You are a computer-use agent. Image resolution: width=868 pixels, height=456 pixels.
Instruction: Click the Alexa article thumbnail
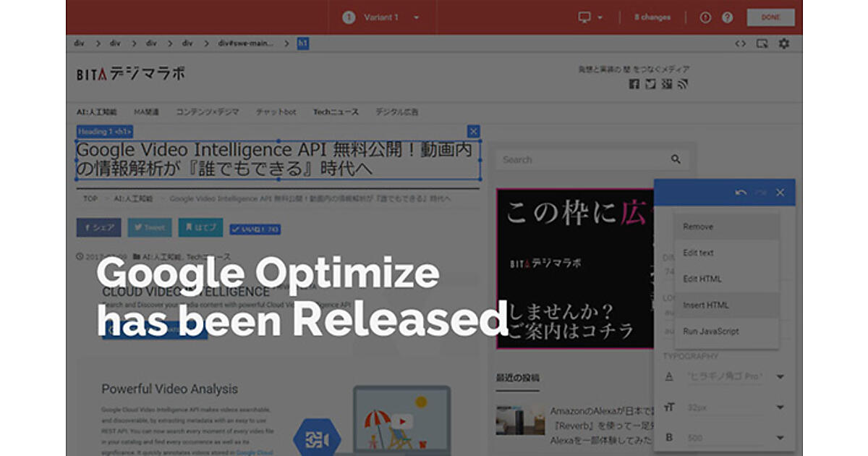click(520, 420)
